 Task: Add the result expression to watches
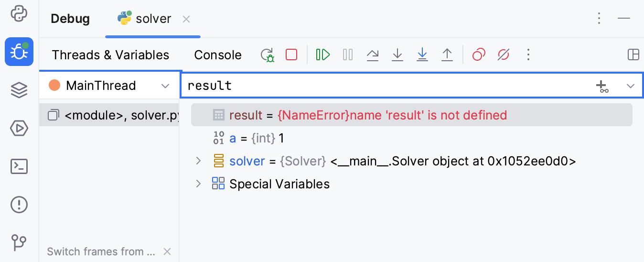(602, 86)
